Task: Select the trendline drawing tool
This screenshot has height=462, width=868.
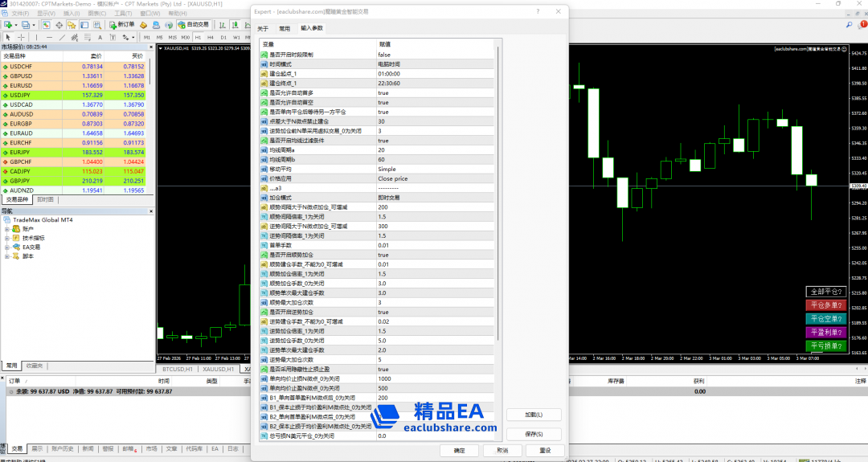Action: pos(62,37)
